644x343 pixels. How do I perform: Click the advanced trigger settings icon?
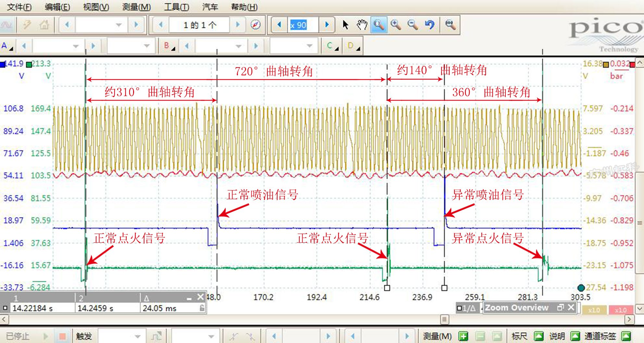[x=156, y=336]
